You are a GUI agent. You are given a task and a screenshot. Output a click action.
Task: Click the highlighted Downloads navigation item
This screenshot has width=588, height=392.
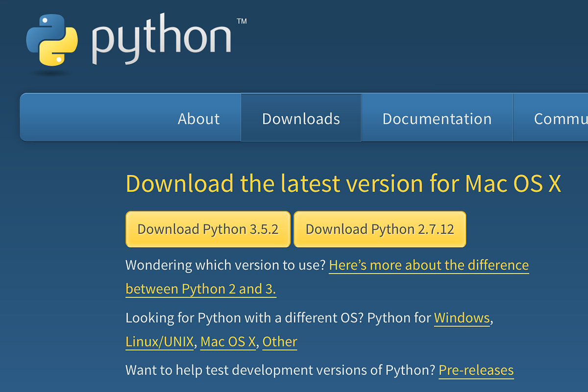[x=301, y=118]
